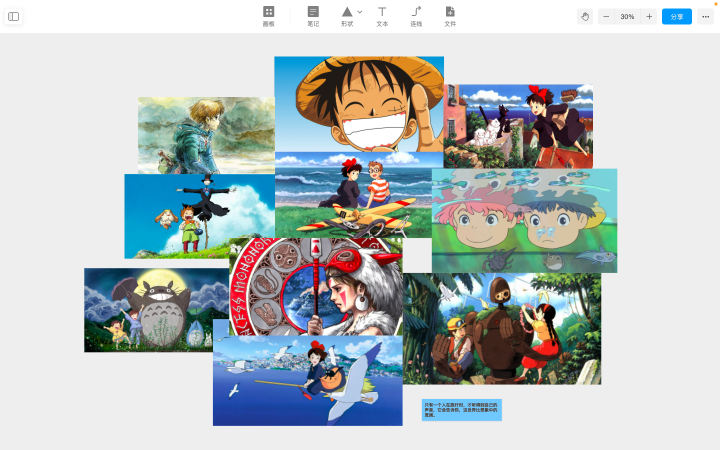
Task: Add a 笔记 sticky note
Action: click(x=313, y=17)
